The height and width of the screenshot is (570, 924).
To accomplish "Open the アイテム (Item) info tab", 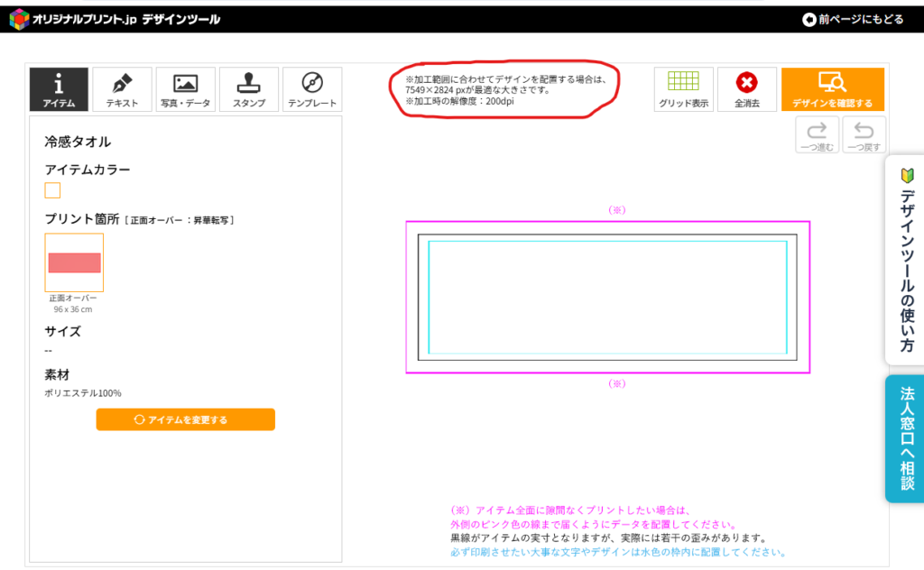I will [x=59, y=89].
